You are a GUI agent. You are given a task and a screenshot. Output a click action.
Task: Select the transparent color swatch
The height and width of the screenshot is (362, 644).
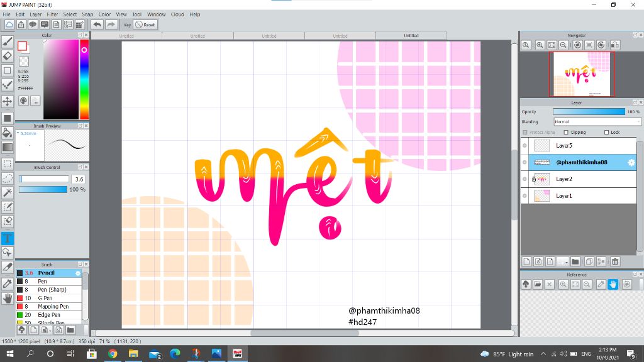point(24,62)
